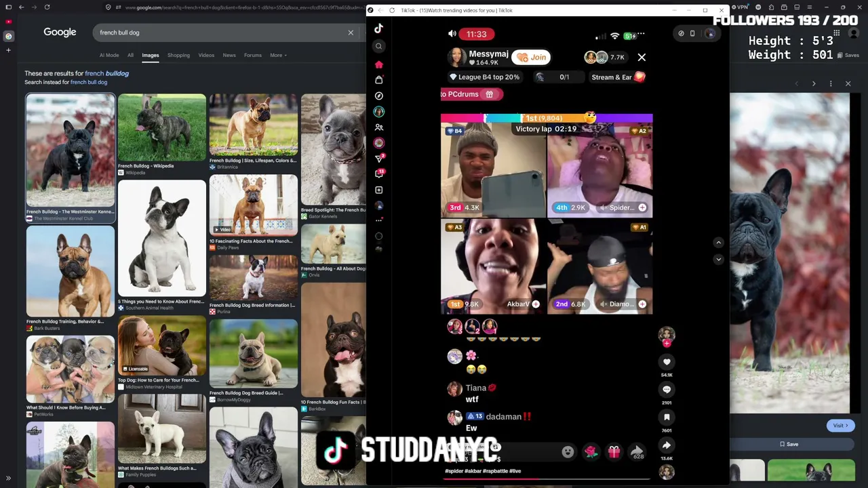Viewport: 868px width, 488px height.
Task: Open the Explore compass icon in TikTok
Action: [x=379, y=96]
